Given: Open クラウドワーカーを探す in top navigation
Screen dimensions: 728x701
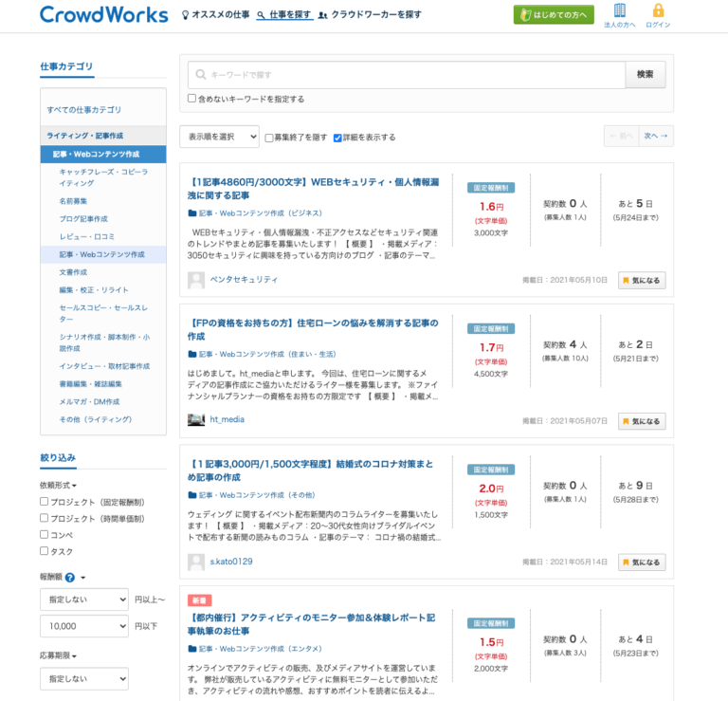Looking at the screenshot, I should (x=376, y=15).
